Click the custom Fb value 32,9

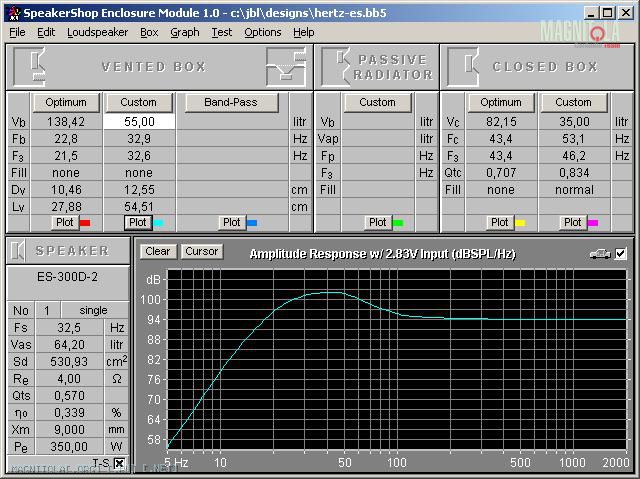139,139
